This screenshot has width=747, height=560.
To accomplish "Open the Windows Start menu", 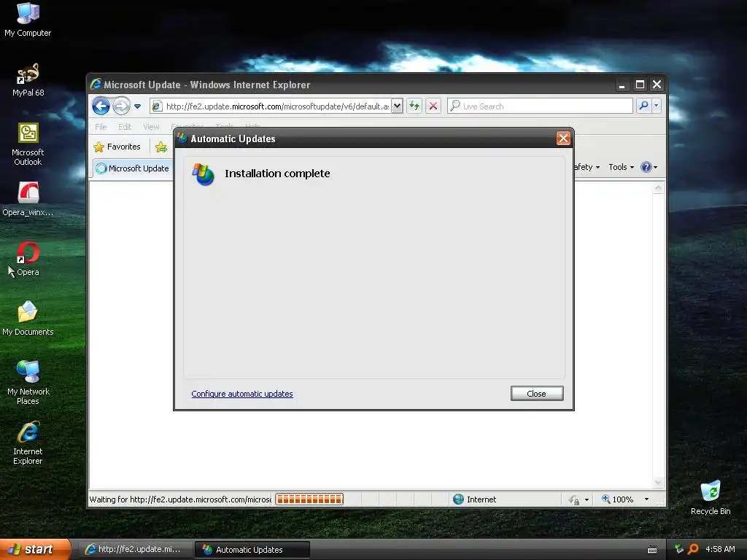I will click(x=35, y=549).
